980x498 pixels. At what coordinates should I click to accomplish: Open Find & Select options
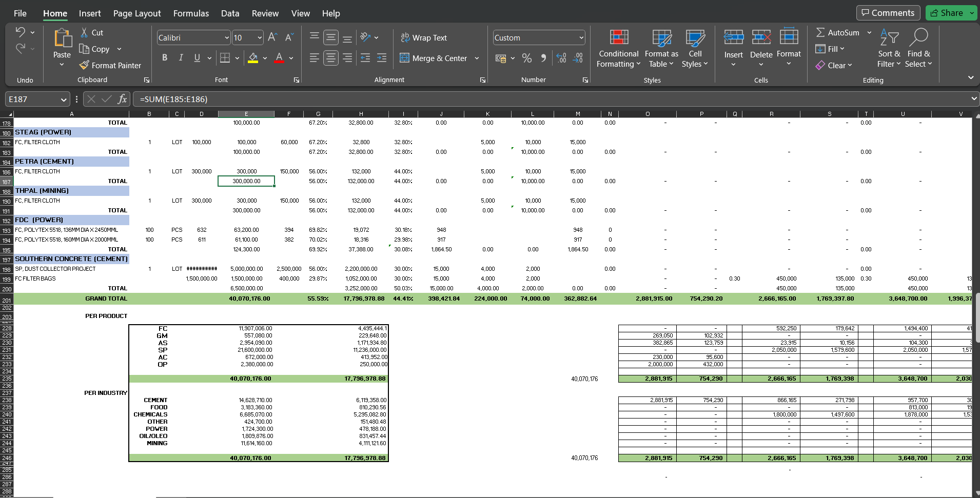tap(918, 49)
